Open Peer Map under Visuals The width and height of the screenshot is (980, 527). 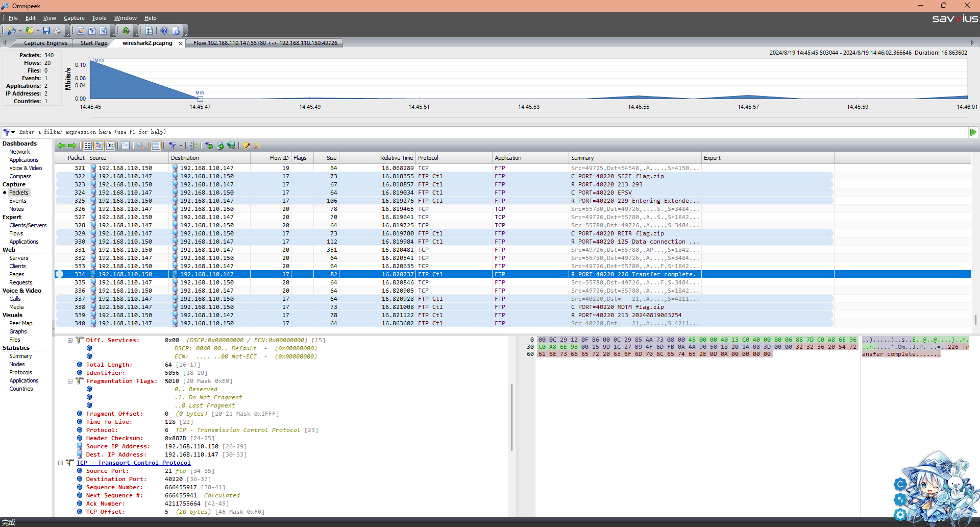pyautogui.click(x=20, y=323)
